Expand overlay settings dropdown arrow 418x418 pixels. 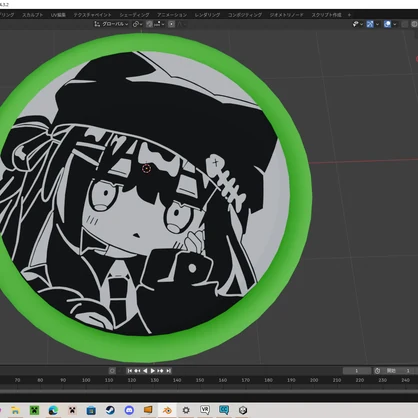click(x=395, y=24)
